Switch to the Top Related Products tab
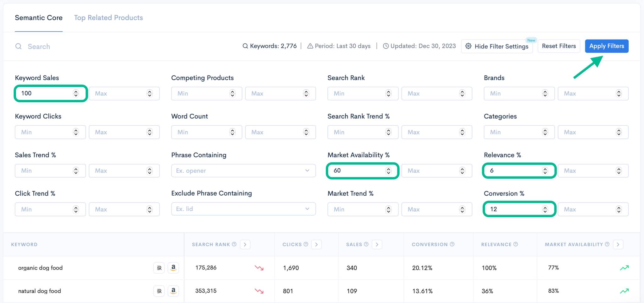Screen dimensions: 644x303 click(108, 18)
